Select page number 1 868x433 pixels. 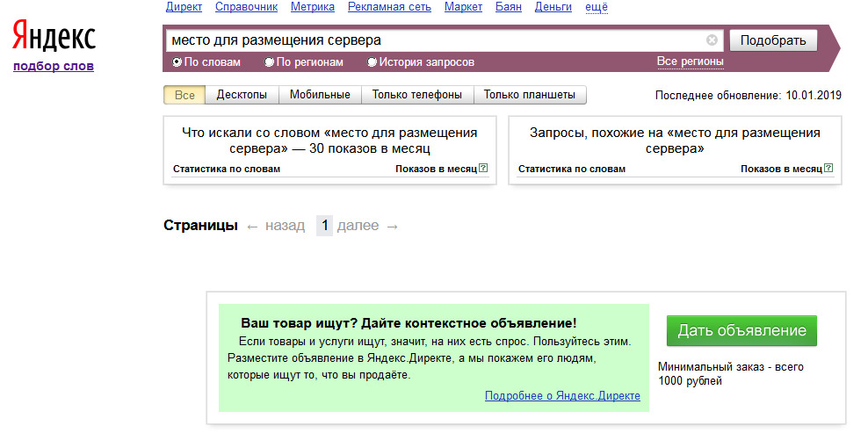pos(324,226)
